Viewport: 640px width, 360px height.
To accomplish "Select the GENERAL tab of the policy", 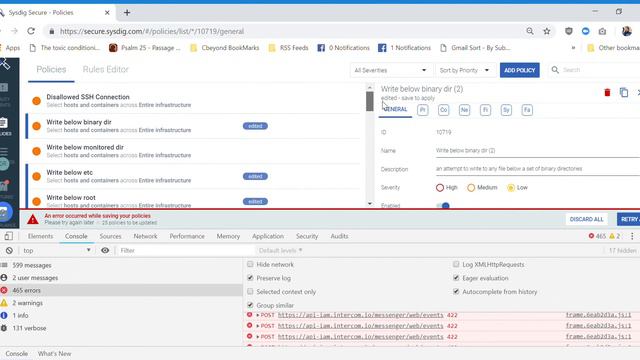I will [x=395, y=109].
